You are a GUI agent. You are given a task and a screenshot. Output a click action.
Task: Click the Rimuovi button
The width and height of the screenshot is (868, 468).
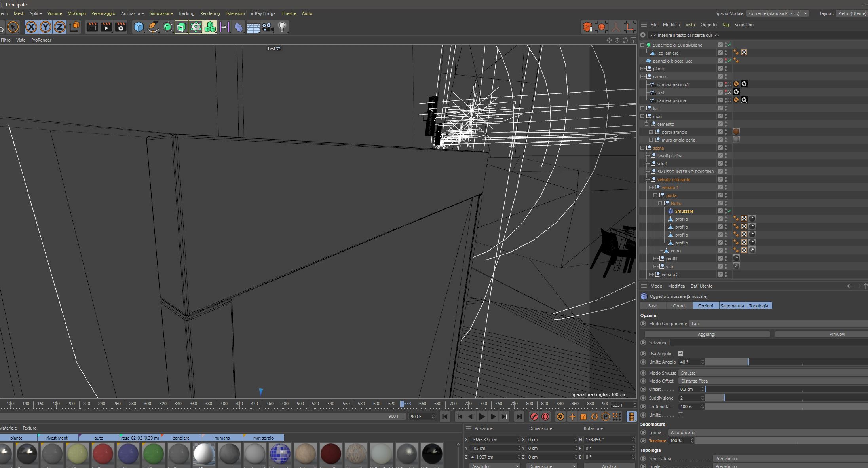click(837, 334)
